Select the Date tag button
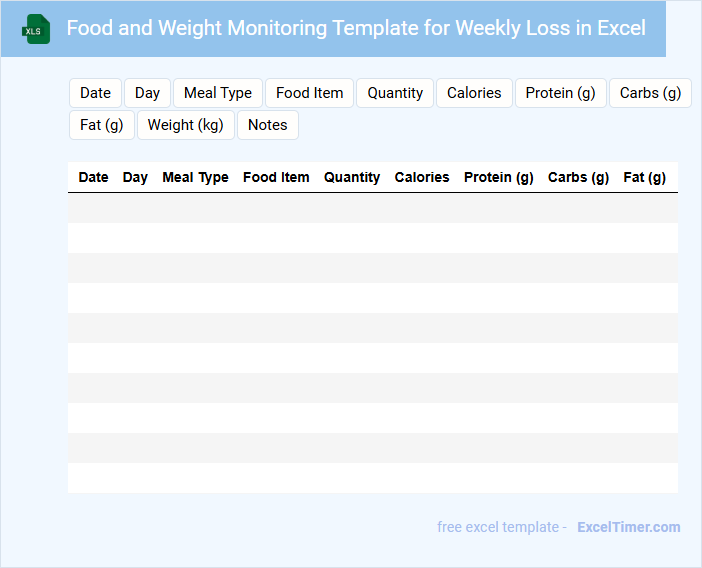702x568 pixels. (x=95, y=93)
